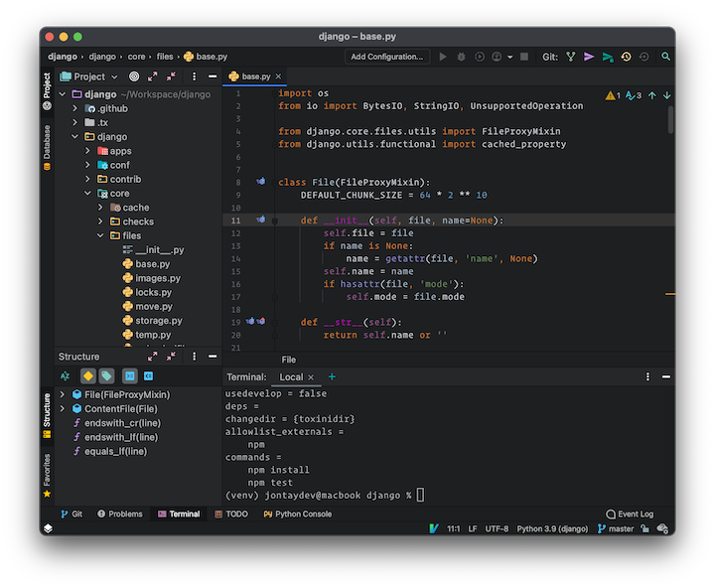Go to previous highlighted error arrow
This screenshot has width=715, height=588.
pos(652,95)
